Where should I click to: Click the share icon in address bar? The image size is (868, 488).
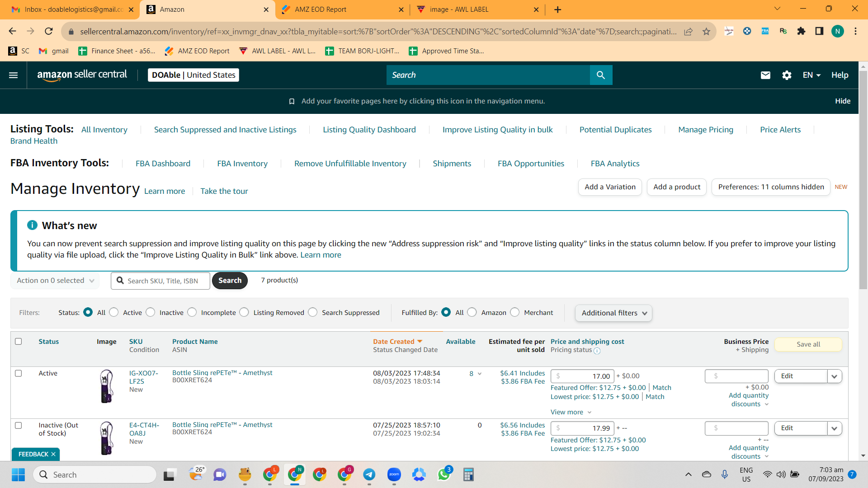pos(688,31)
